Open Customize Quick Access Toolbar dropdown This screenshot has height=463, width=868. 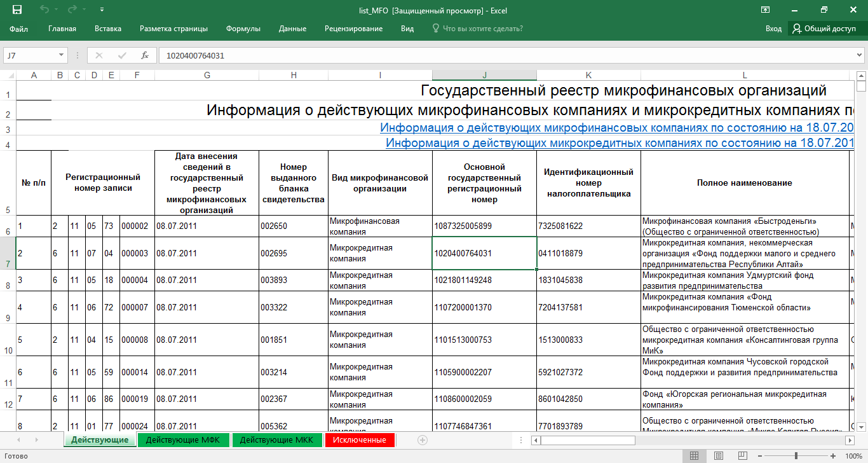click(x=102, y=10)
